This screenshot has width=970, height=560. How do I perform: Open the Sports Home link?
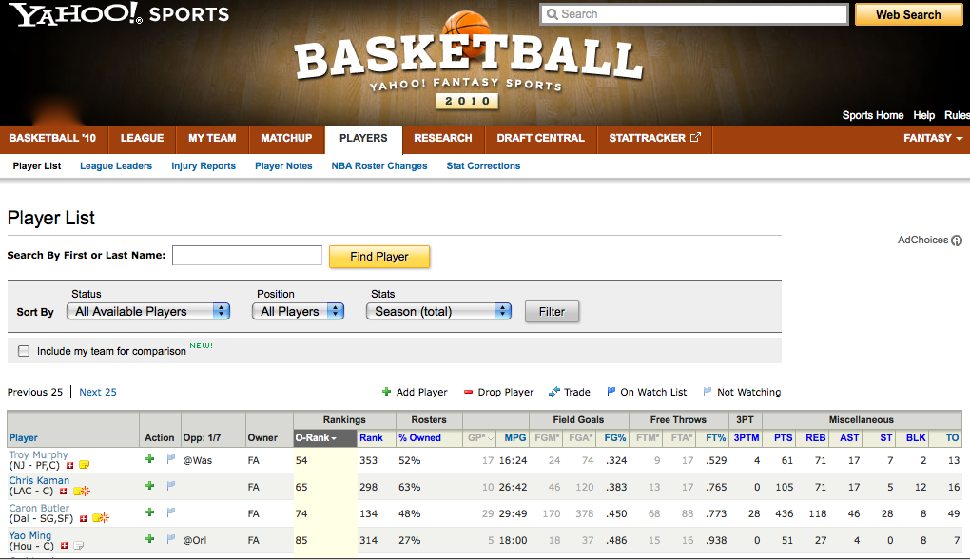pyautogui.click(x=873, y=115)
